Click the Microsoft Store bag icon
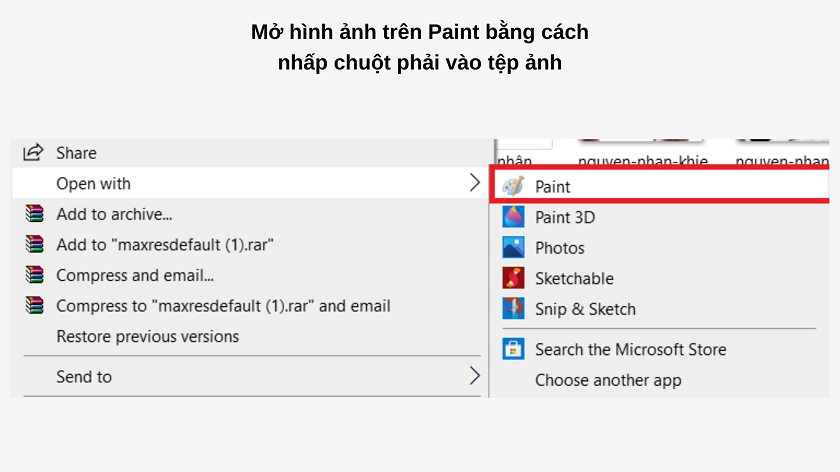Screen dimensions: 840x472 [513, 349]
